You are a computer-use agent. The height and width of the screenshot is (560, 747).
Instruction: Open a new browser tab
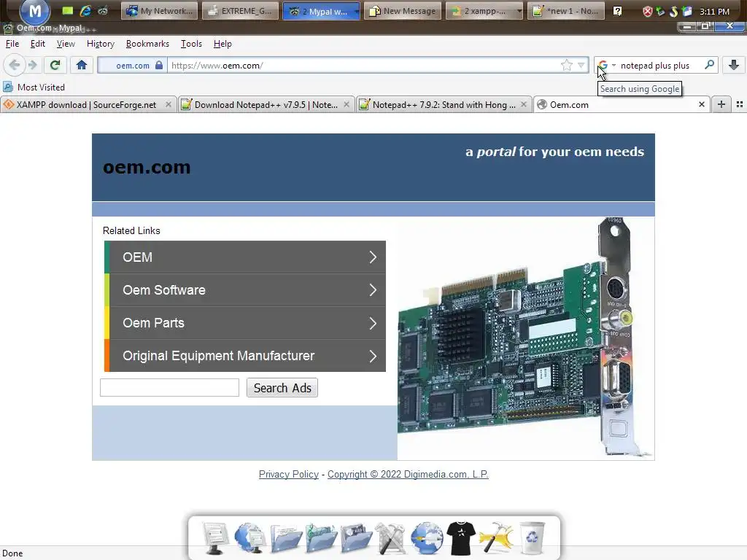click(721, 104)
